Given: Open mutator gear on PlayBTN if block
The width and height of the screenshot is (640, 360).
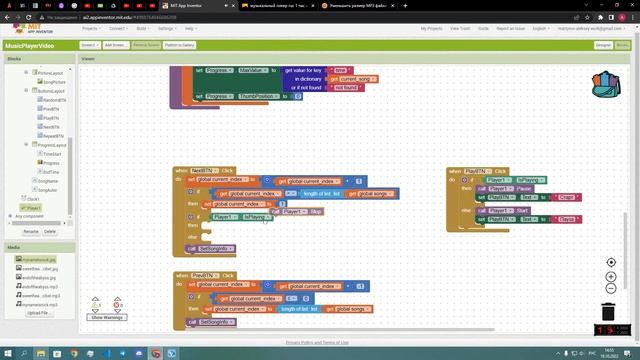Looking at the screenshot, I should tap(464, 180).
